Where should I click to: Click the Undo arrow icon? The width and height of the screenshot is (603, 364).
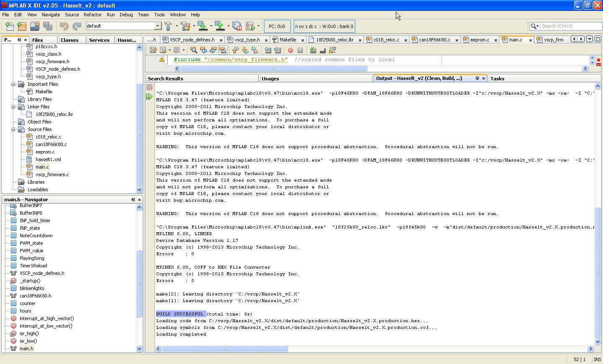[64, 26]
